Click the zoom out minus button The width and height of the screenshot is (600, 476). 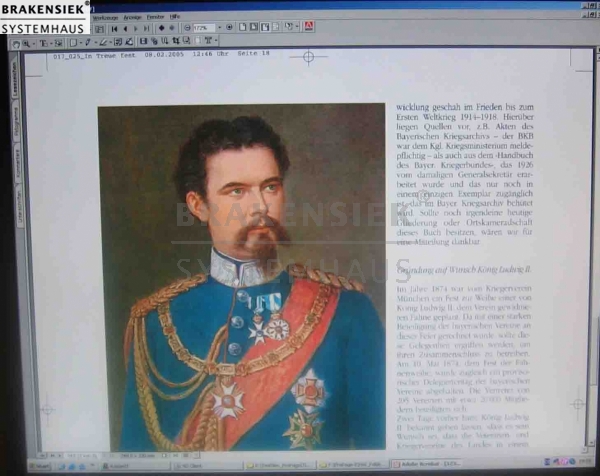(x=187, y=28)
